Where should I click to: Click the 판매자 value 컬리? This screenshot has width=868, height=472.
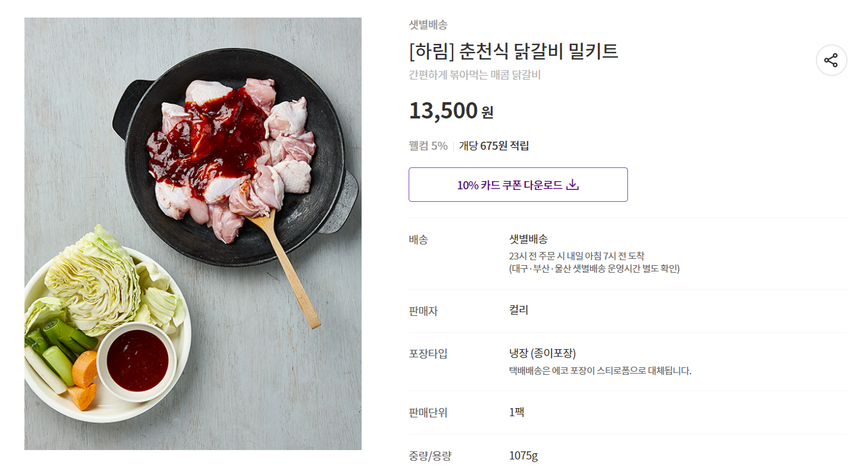point(519,310)
